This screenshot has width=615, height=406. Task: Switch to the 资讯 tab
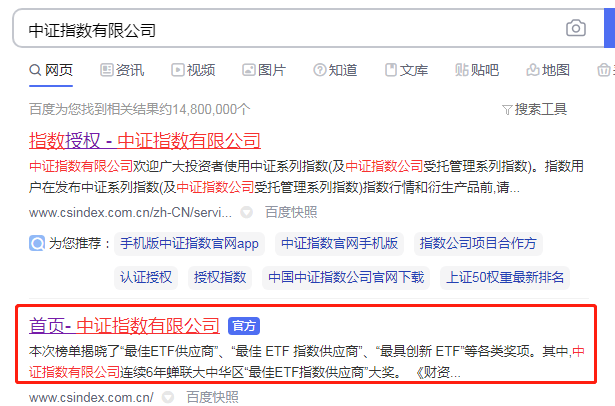122,70
